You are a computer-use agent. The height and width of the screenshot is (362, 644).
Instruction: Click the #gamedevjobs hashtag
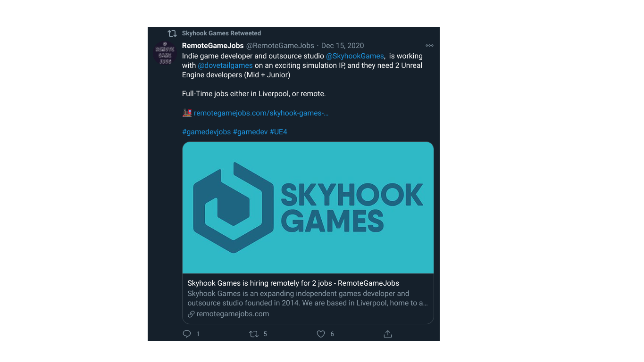pyautogui.click(x=206, y=132)
